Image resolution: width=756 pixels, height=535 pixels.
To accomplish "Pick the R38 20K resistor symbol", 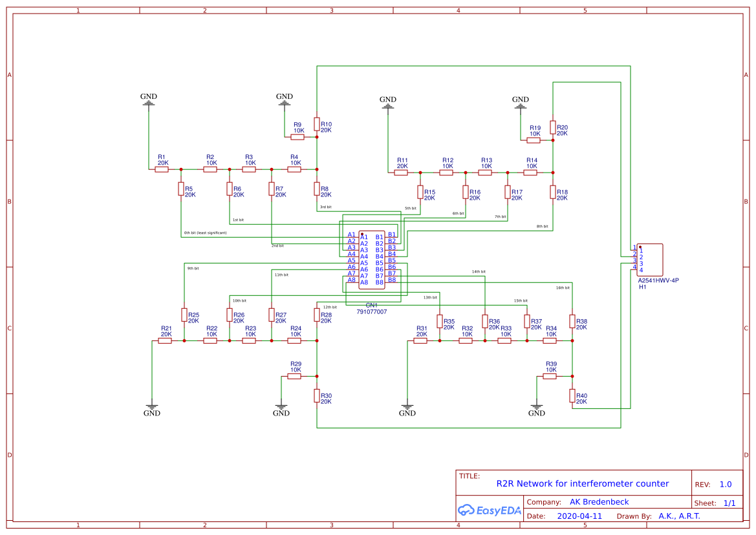I will point(572,321).
